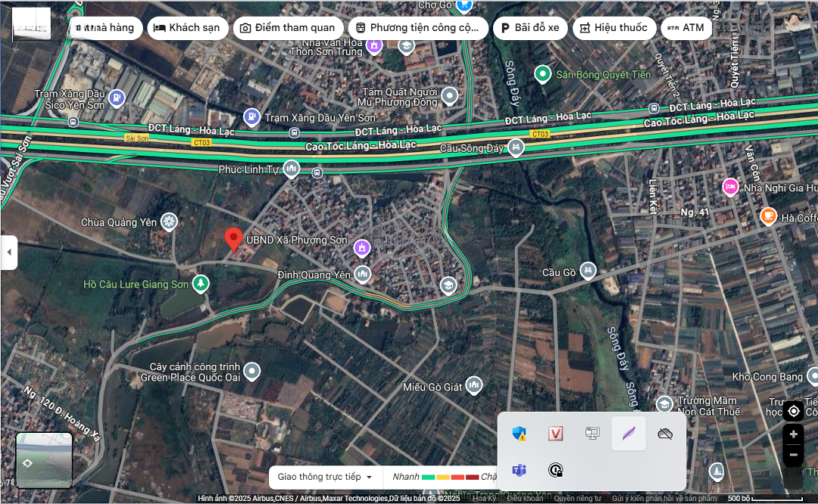
Task: Zoom out with the minus button
Action: [794, 455]
